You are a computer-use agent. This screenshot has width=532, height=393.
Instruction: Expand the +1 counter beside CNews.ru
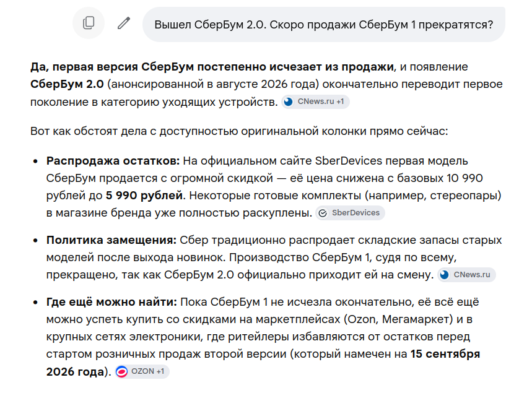[x=340, y=101]
